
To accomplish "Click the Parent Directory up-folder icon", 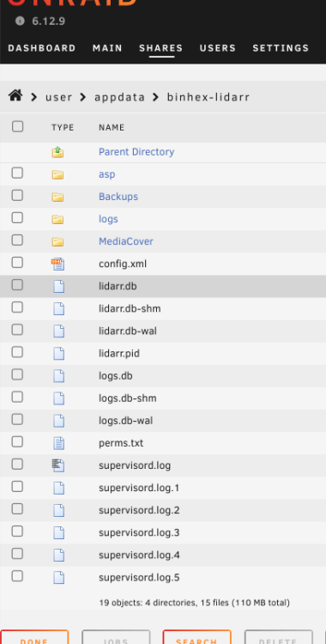I will [57, 152].
